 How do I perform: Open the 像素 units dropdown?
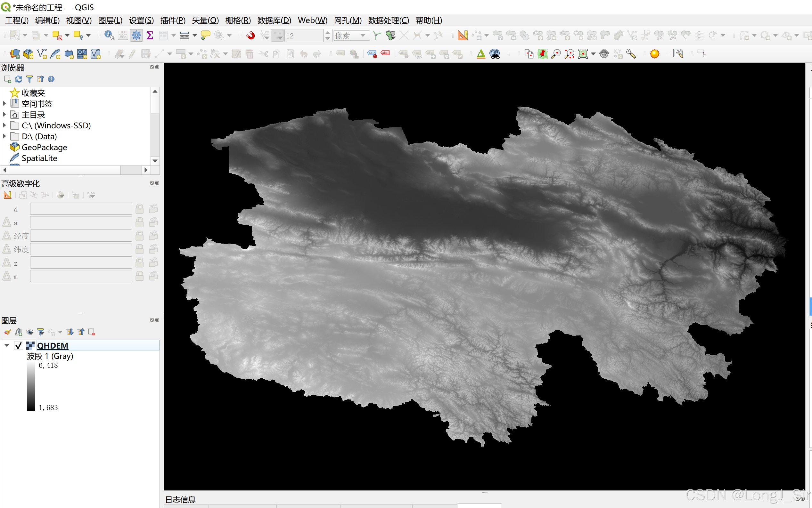(x=351, y=35)
